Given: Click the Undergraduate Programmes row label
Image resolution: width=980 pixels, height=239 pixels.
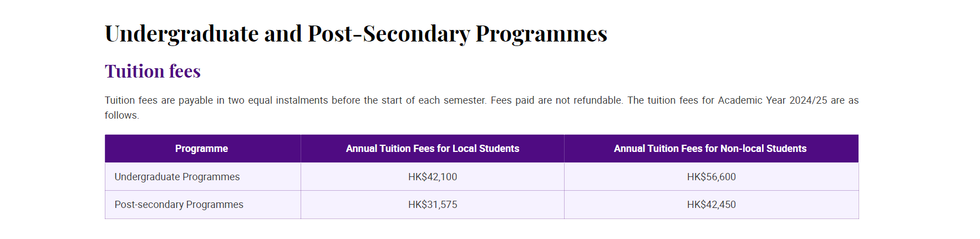Looking at the screenshot, I should click(177, 176).
